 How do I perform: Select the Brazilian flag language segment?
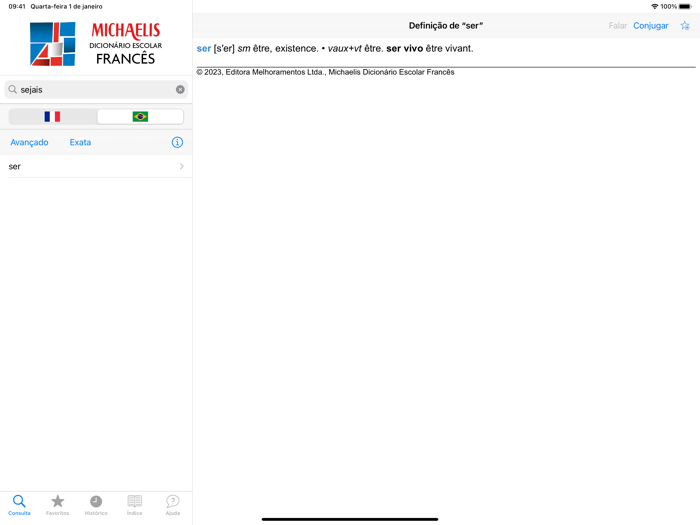[140, 117]
